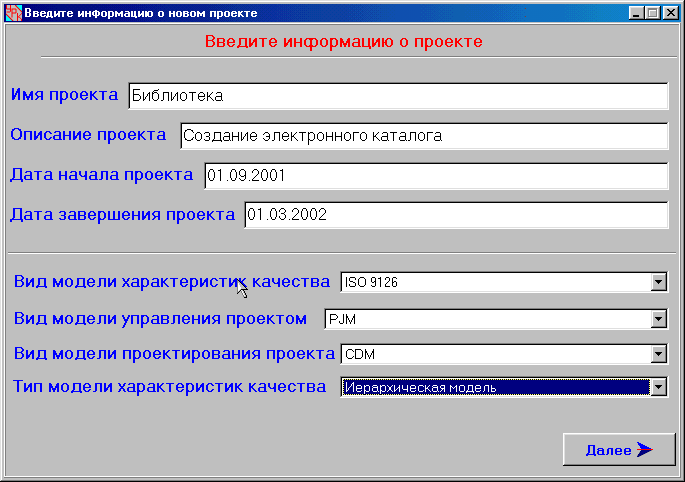
Task: Click the Вид модели управления проектом label
Action: (x=160, y=319)
